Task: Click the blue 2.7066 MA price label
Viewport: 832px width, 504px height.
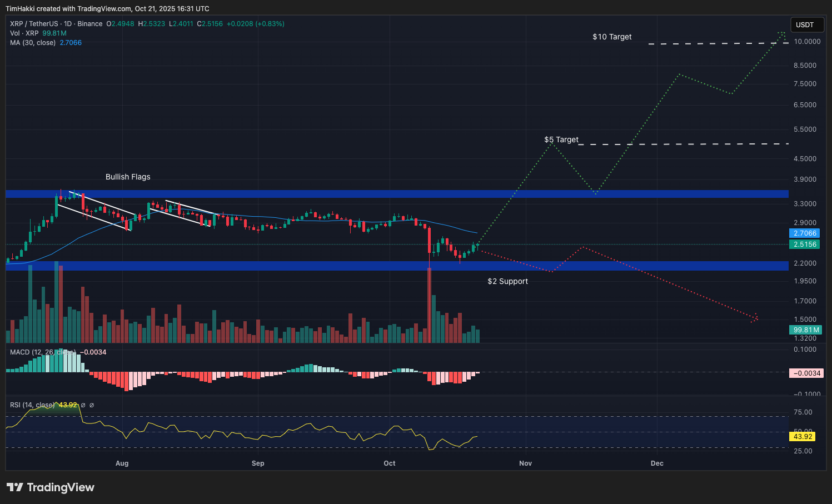Action: (x=804, y=233)
